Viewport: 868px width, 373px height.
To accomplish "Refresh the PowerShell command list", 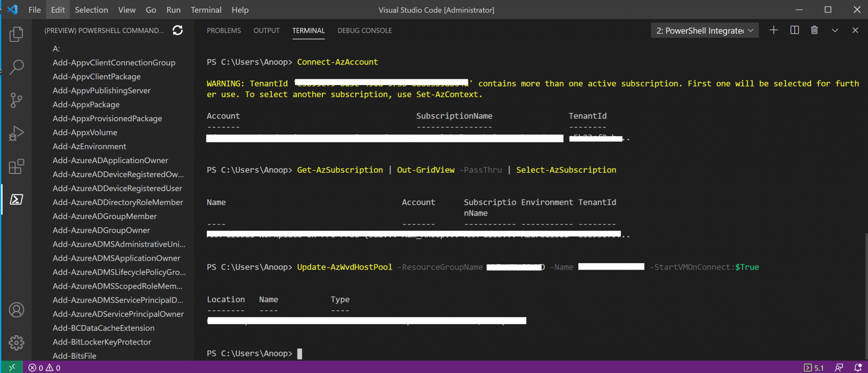I will click(178, 30).
